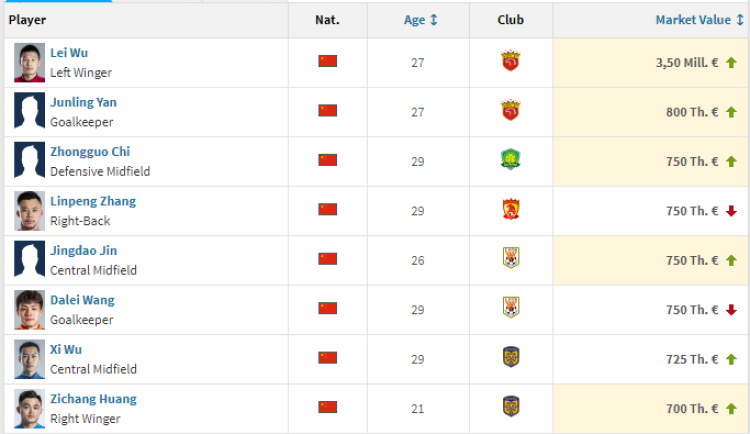Click the Age sort arrows icon

[433, 20]
